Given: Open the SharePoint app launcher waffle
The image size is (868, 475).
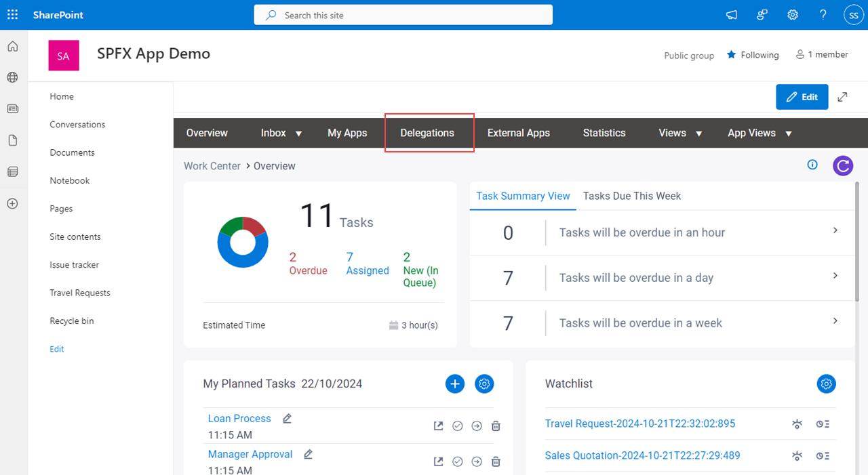Looking at the screenshot, I should [x=12, y=15].
